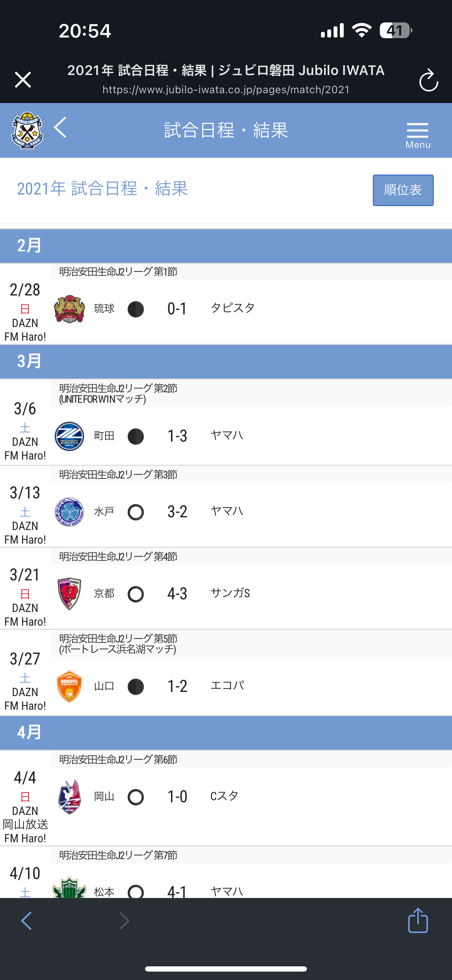Screen dimensions: 452x980
Task: Select the 4月 month header
Action: point(226,732)
